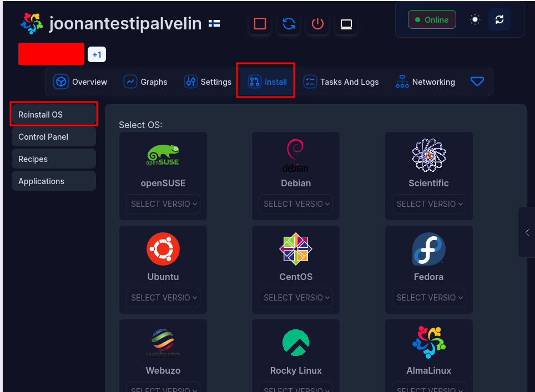The image size is (535, 392).
Task: Select Reinstall OS in sidebar
Action: (54, 115)
